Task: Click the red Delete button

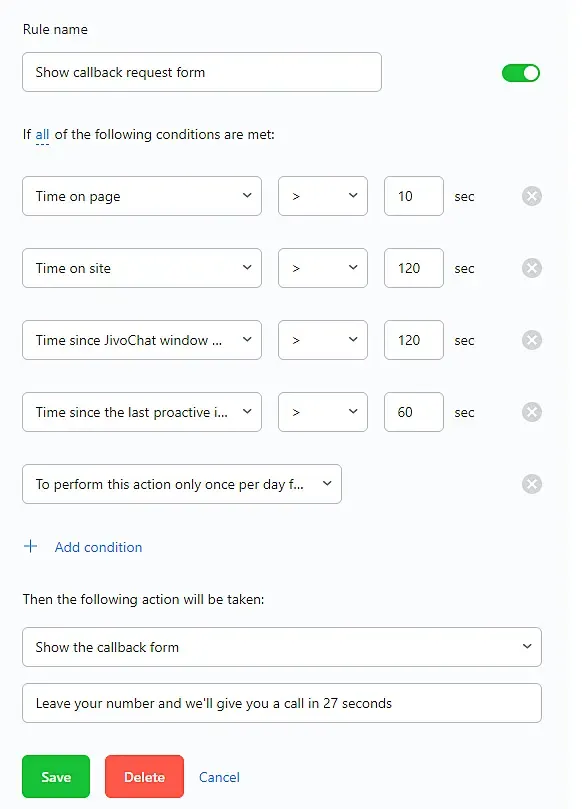Action: pyautogui.click(x=144, y=776)
